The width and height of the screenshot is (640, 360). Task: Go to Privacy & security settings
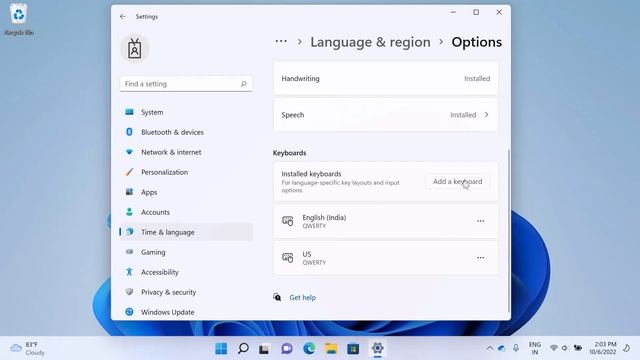(186, 292)
